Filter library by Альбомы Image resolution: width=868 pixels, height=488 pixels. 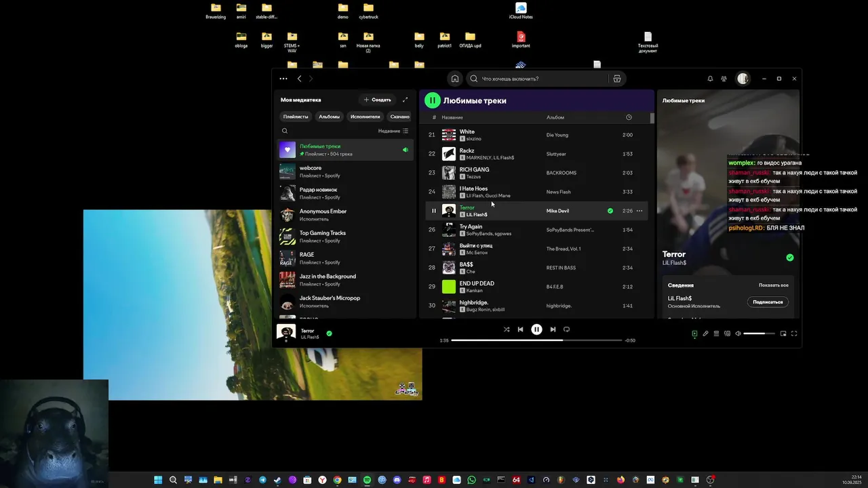pos(330,117)
